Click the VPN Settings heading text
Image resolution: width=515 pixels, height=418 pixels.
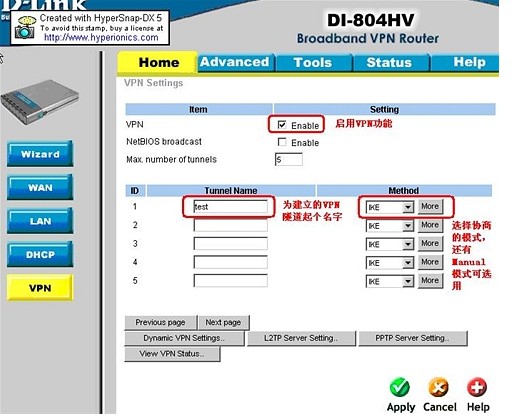pos(153,83)
